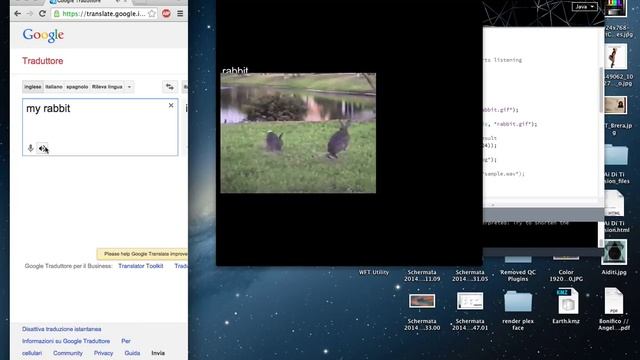Click the microphone voice input icon
This screenshot has width=640, height=360.
point(30,148)
